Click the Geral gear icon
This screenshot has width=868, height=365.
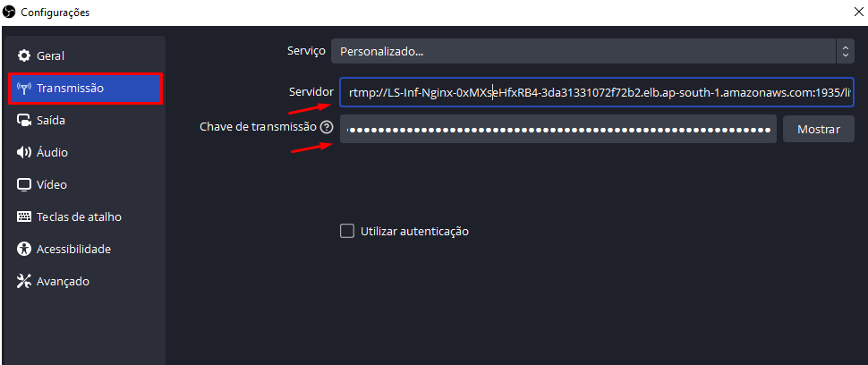coord(24,55)
